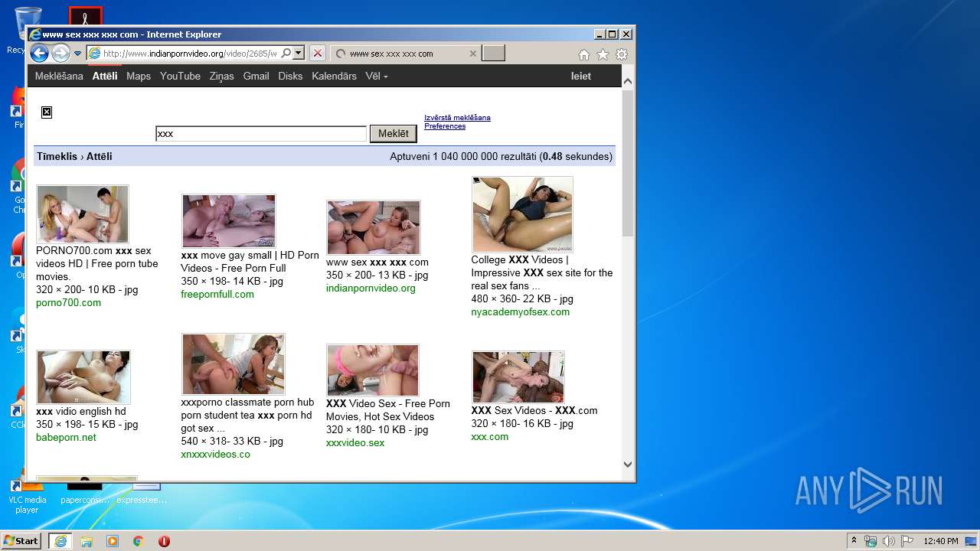
Task: Open Disks in the navigation bar
Action: point(290,76)
